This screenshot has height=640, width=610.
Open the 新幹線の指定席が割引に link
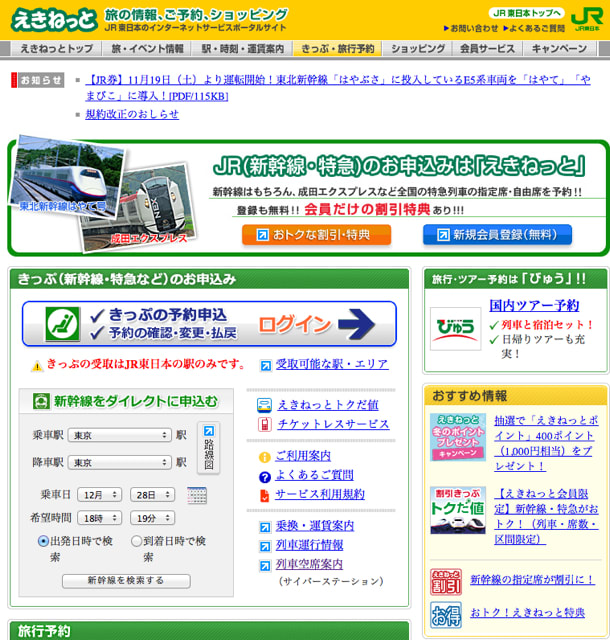coord(532,580)
